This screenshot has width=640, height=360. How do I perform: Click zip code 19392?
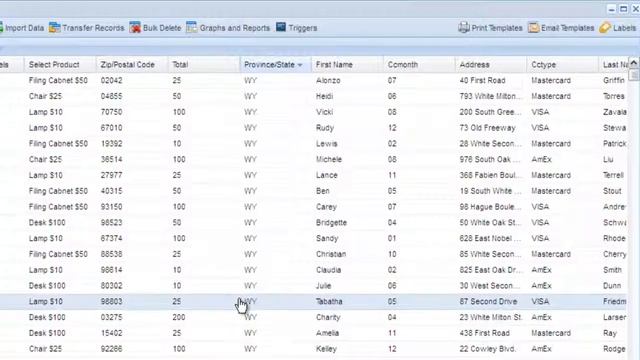point(111,144)
